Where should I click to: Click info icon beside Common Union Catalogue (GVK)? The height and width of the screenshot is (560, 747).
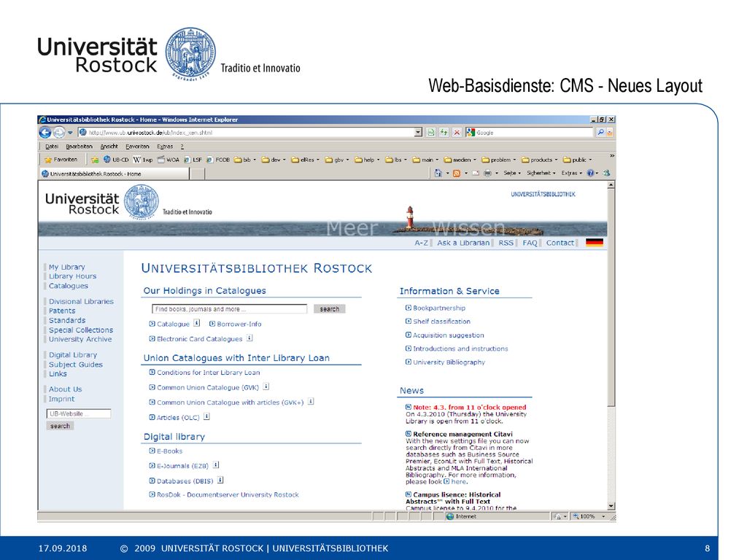tap(266, 386)
